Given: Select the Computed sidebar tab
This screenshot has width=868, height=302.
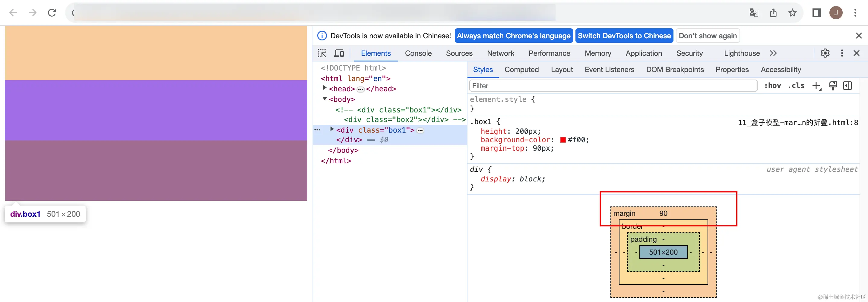Looking at the screenshot, I should tap(521, 70).
